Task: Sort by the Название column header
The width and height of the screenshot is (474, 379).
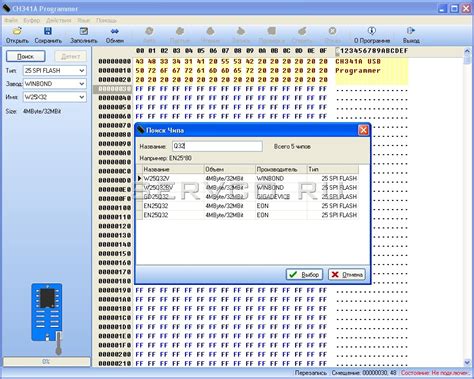Action: (x=173, y=169)
